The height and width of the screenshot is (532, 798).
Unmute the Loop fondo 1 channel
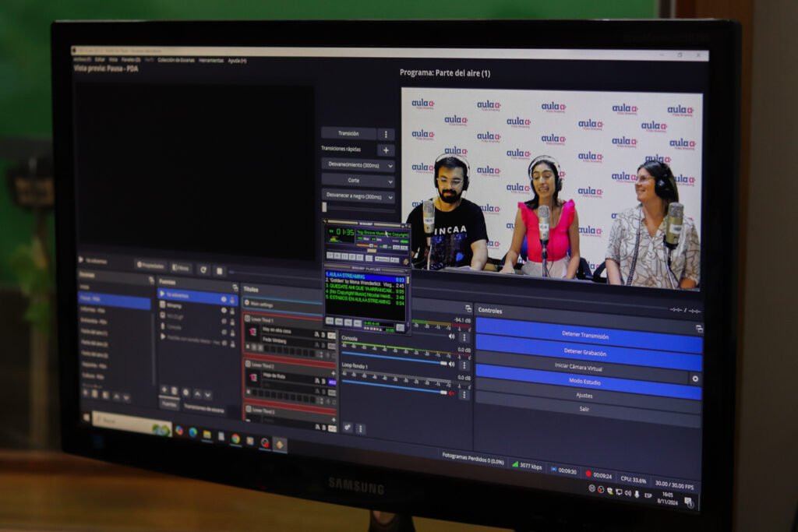click(451, 393)
